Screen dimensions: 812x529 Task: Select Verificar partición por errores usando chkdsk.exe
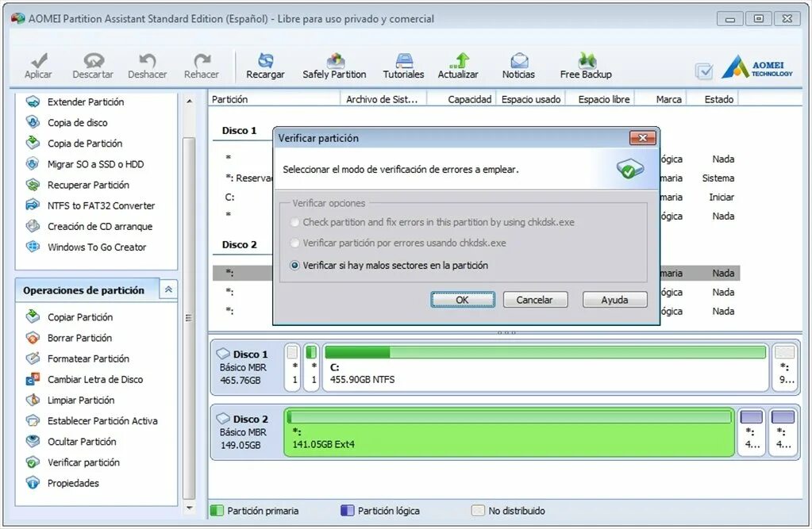[398, 243]
